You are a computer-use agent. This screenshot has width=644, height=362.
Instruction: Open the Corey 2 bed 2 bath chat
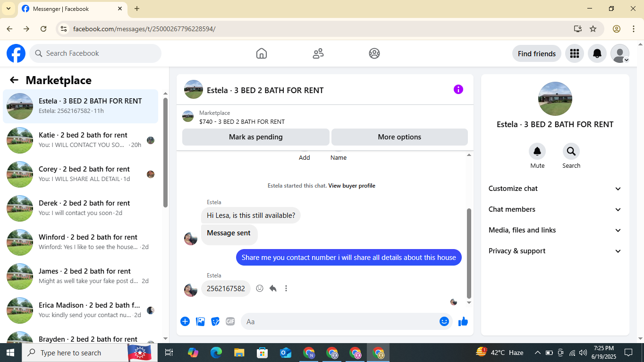tap(80, 174)
